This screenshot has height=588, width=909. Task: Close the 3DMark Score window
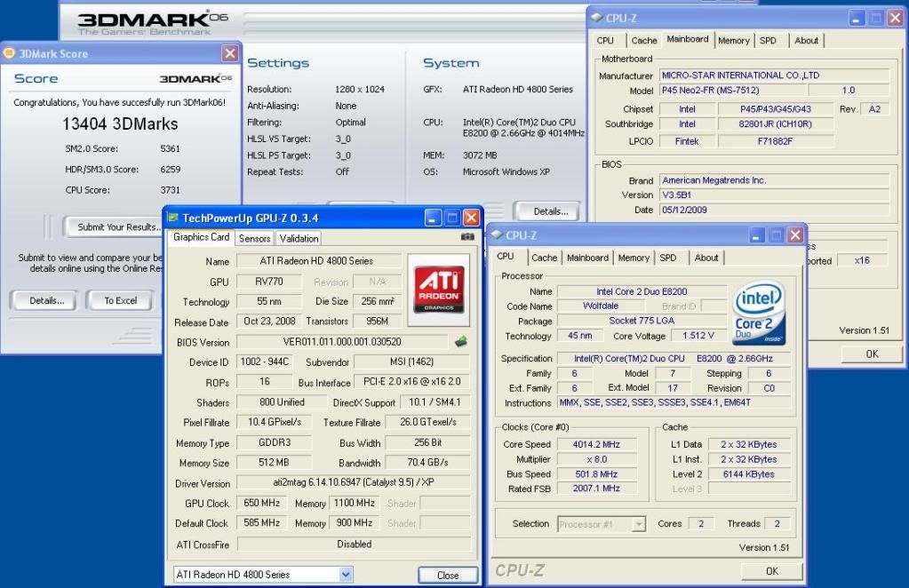tap(229, 53)
